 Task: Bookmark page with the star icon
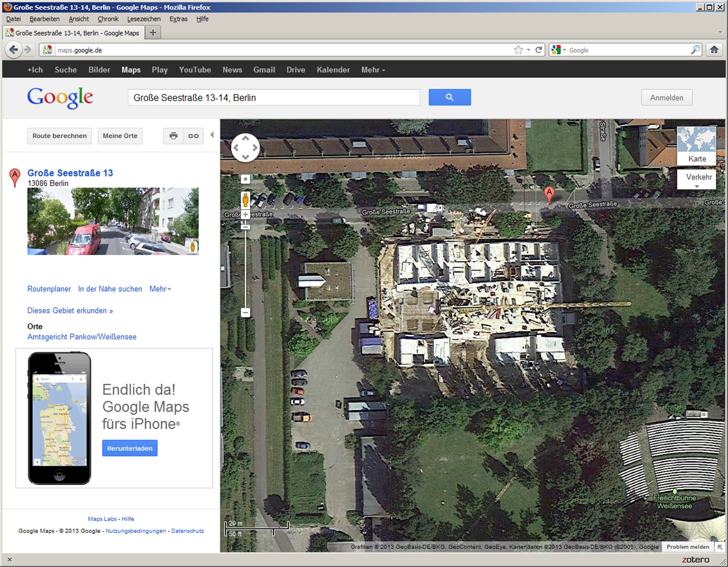[x=518, y=50]
